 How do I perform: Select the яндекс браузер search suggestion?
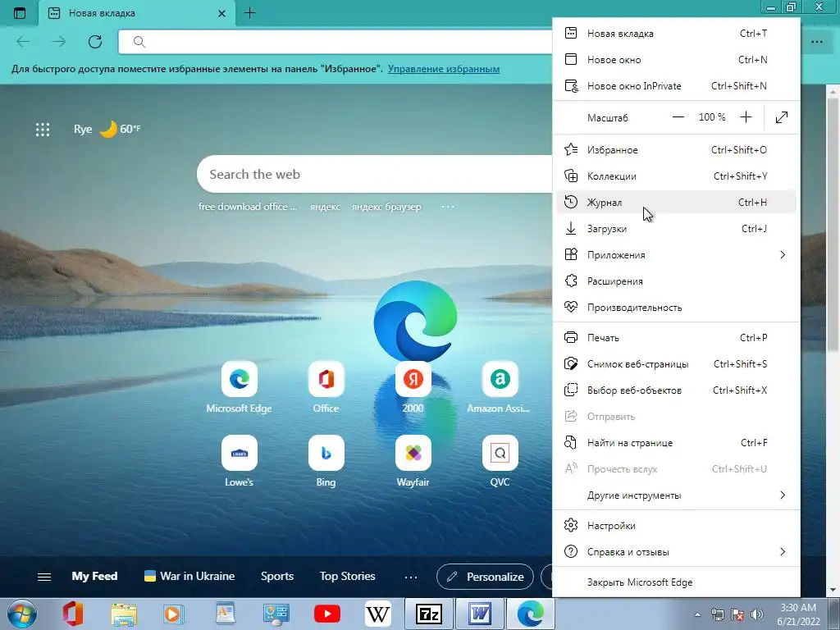point(386,207)
